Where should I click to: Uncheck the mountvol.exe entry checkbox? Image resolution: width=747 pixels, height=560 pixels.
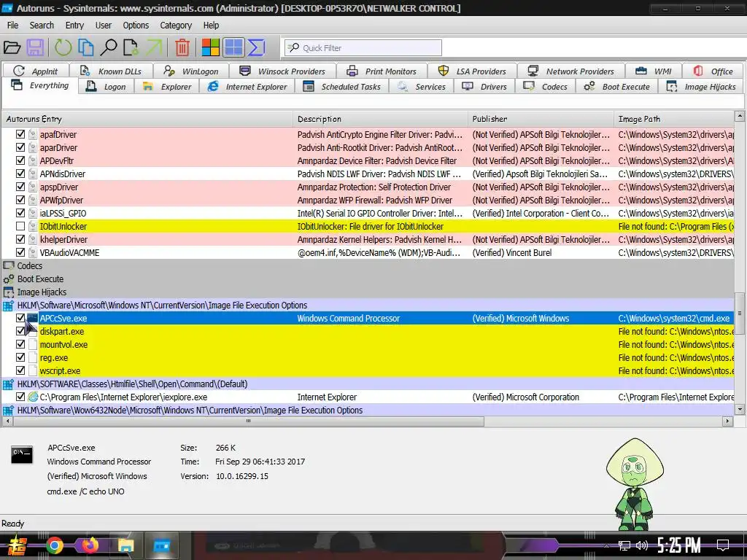tap(20, 344)
